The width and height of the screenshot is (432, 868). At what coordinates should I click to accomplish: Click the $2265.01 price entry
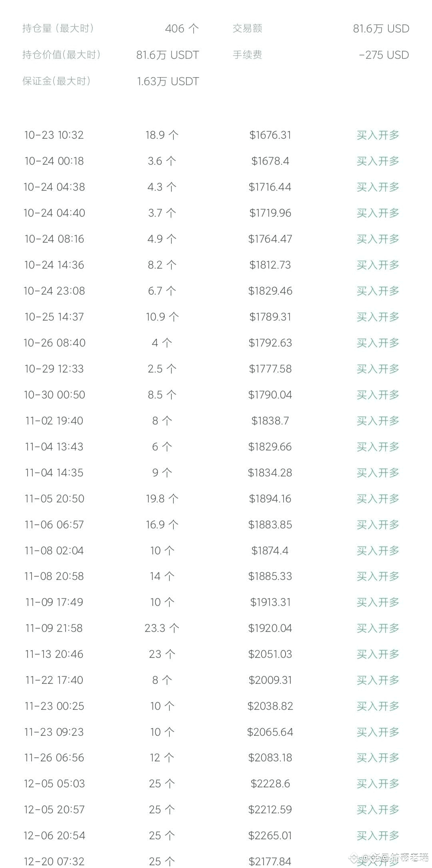coord(270,836)
